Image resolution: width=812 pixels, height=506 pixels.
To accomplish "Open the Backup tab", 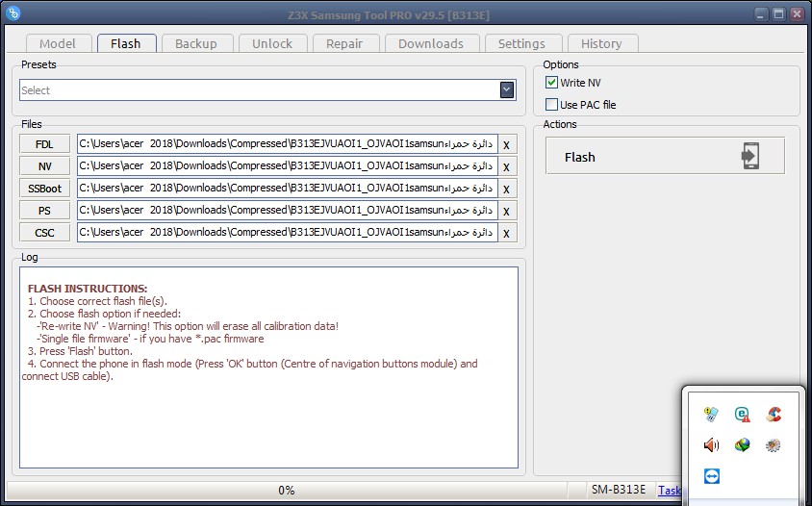I will coord(196,43).
